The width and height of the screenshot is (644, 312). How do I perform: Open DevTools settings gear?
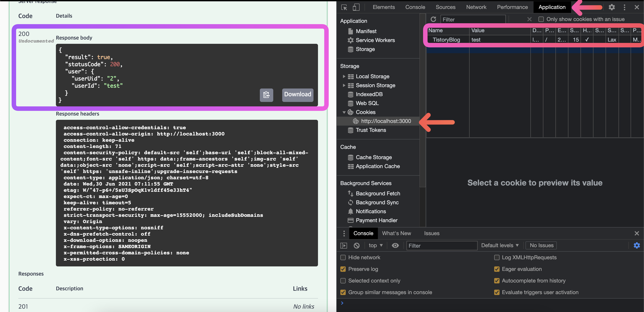tap(612, 7)
